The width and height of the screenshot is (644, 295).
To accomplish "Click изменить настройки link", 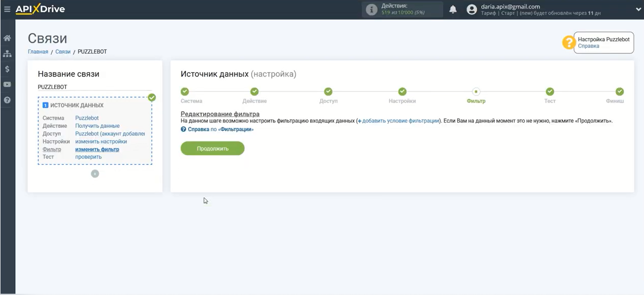I will (x=101, y=141).
